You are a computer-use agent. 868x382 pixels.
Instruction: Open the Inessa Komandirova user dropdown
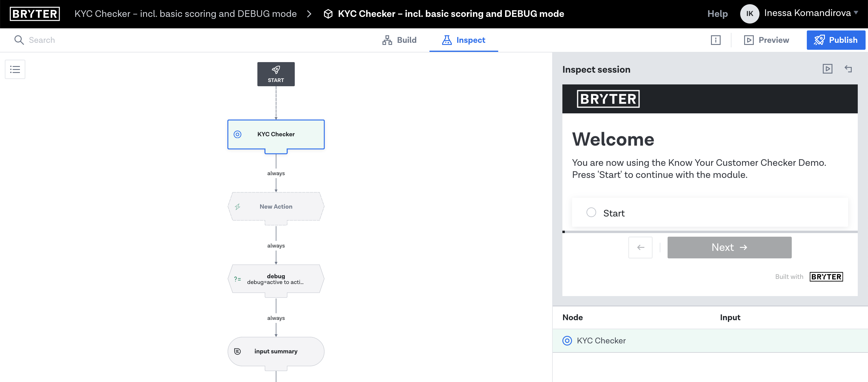coord(811,13)
